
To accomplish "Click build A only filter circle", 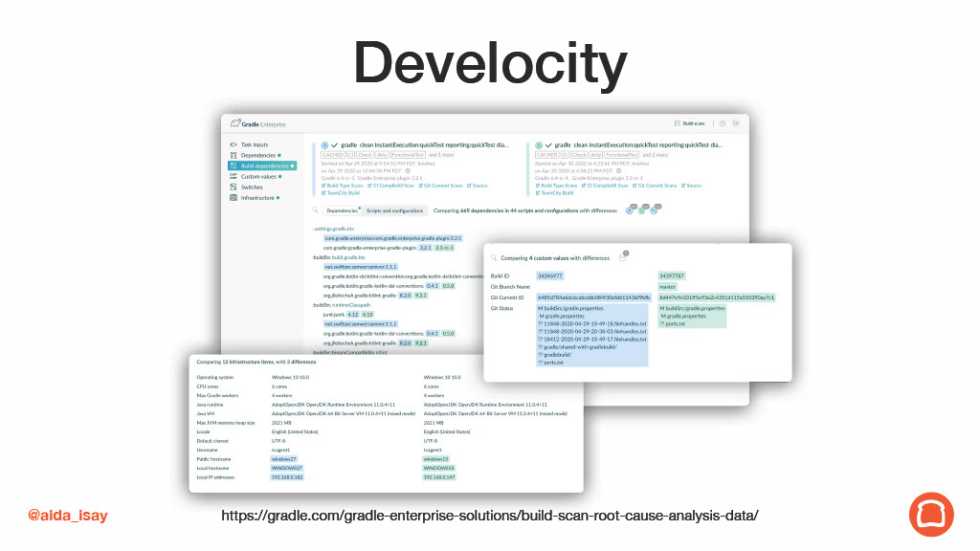I will pos(630,210).
